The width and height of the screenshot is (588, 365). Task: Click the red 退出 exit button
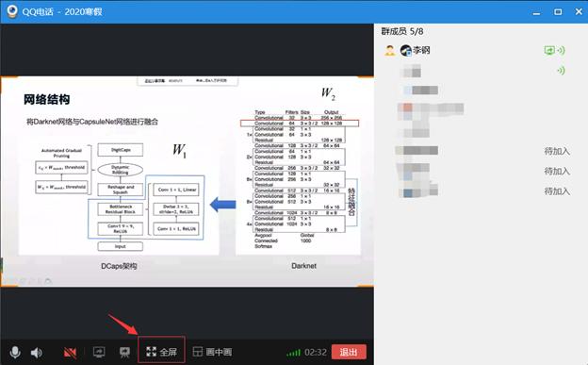click(x=349, y=352)
